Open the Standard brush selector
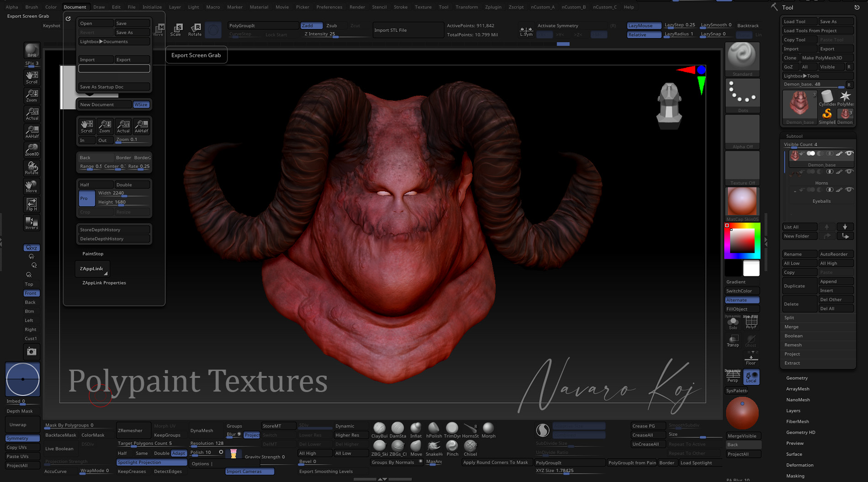 click(x=742, y=59)
